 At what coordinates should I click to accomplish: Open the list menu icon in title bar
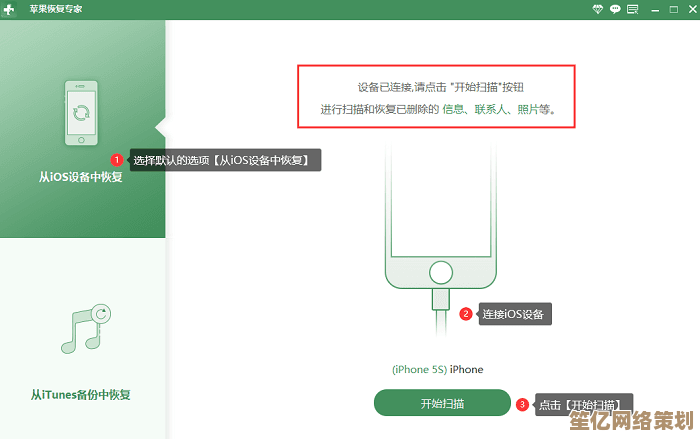click(633, 9)
